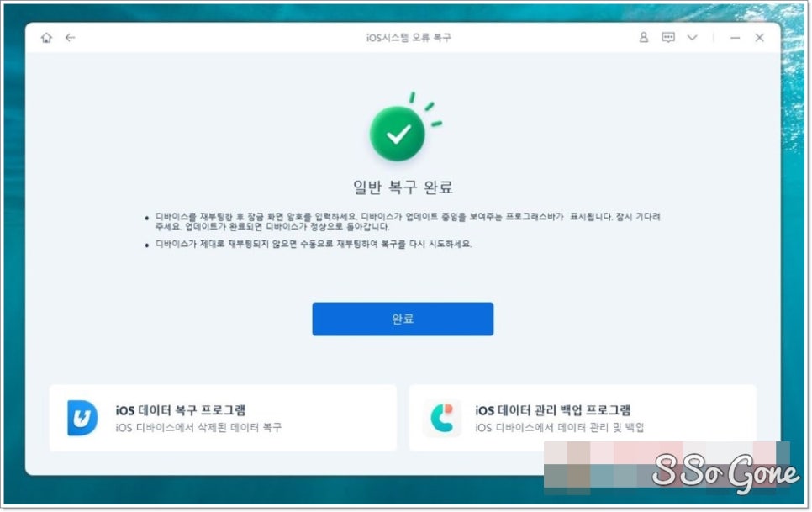
Task: Click the iOS시스템 오류 복구 window title
Action: click(409, 38)
